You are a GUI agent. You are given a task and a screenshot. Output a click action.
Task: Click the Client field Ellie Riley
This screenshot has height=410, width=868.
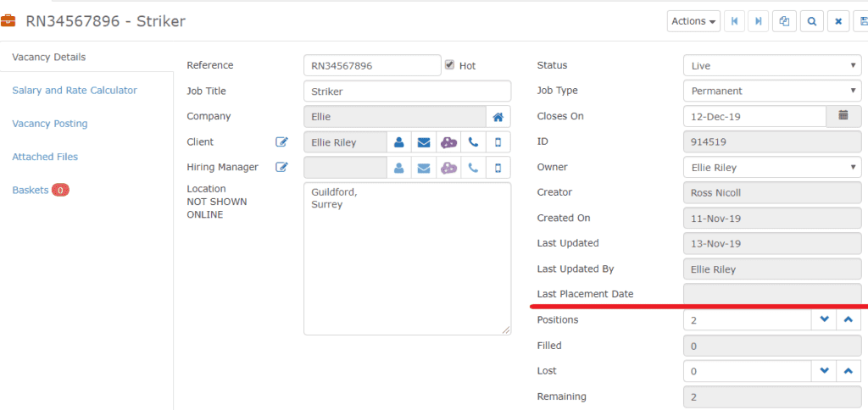pyautogui.click(x=346, y=142)
